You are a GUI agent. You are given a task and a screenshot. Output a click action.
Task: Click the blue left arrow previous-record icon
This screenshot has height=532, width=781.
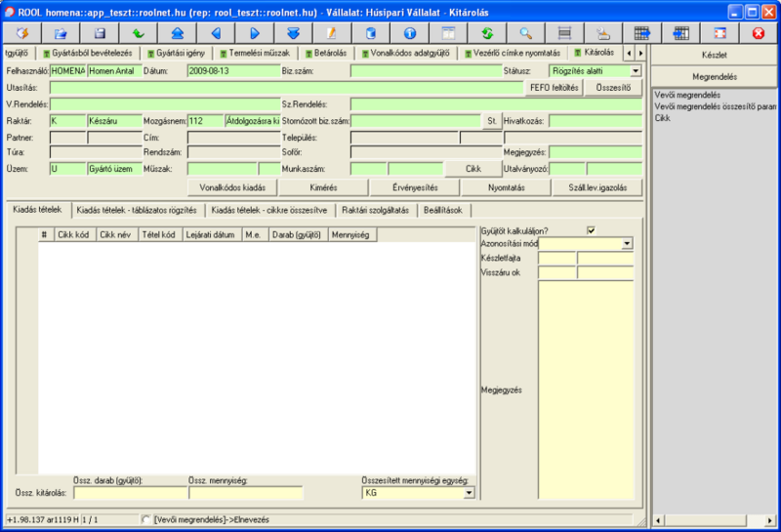216,33
